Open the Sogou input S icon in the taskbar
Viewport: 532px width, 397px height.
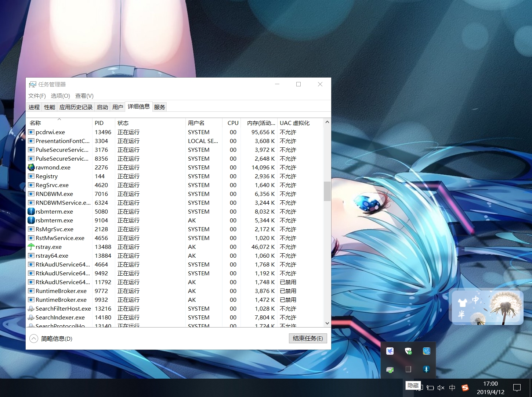465,388
